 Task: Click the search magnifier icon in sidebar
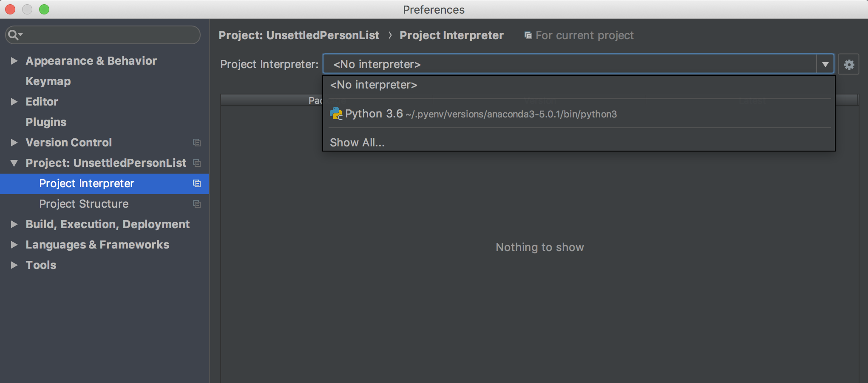[x=13, y=35]
